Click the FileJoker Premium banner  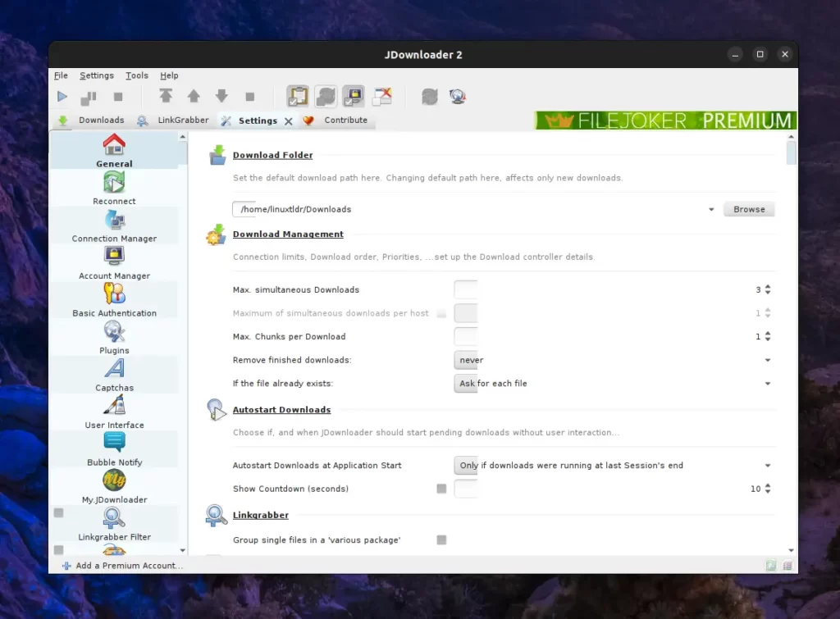[665, 121]
